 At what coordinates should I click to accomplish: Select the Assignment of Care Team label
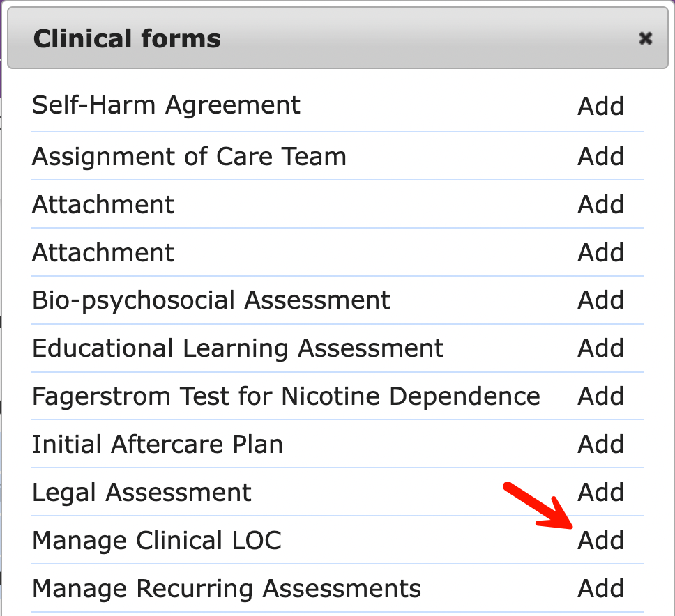coord(189,156)
